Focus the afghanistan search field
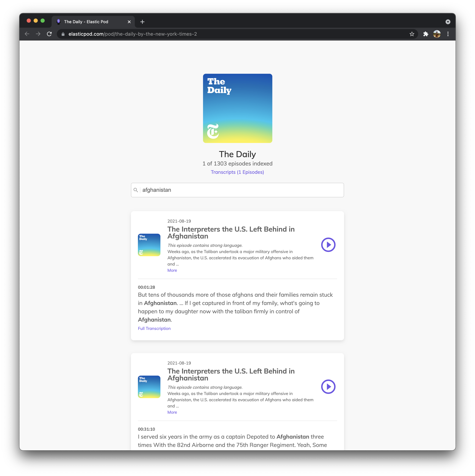475x476 pixels. (237, 190)
